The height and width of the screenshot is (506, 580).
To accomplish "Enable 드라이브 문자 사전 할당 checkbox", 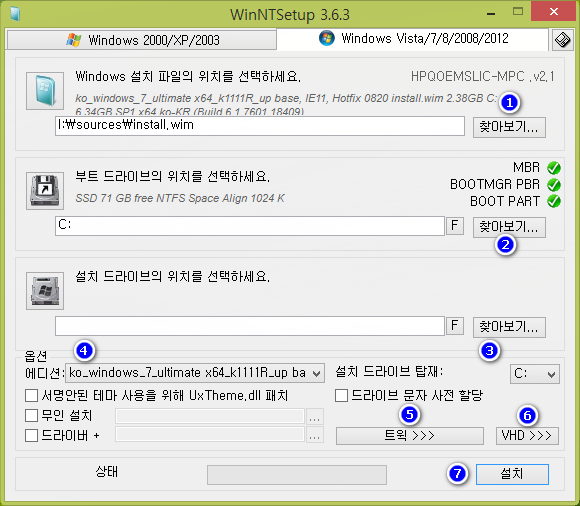I will point(341,395).
